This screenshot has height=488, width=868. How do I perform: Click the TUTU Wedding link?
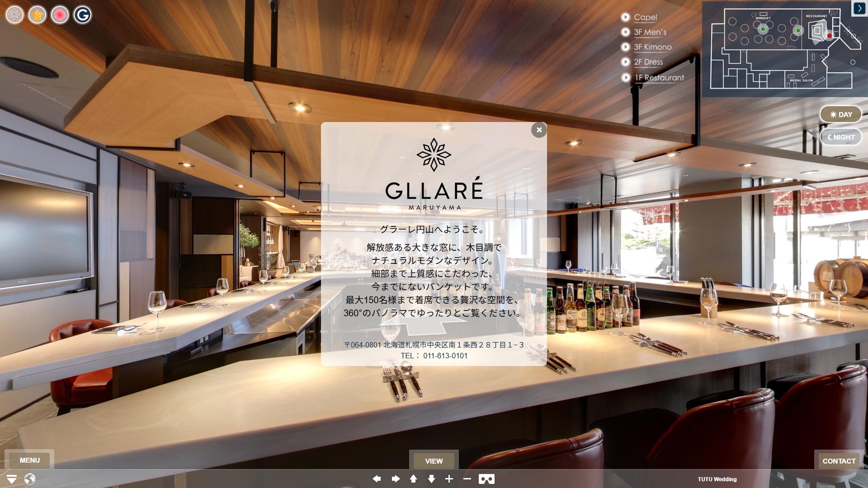717,479
